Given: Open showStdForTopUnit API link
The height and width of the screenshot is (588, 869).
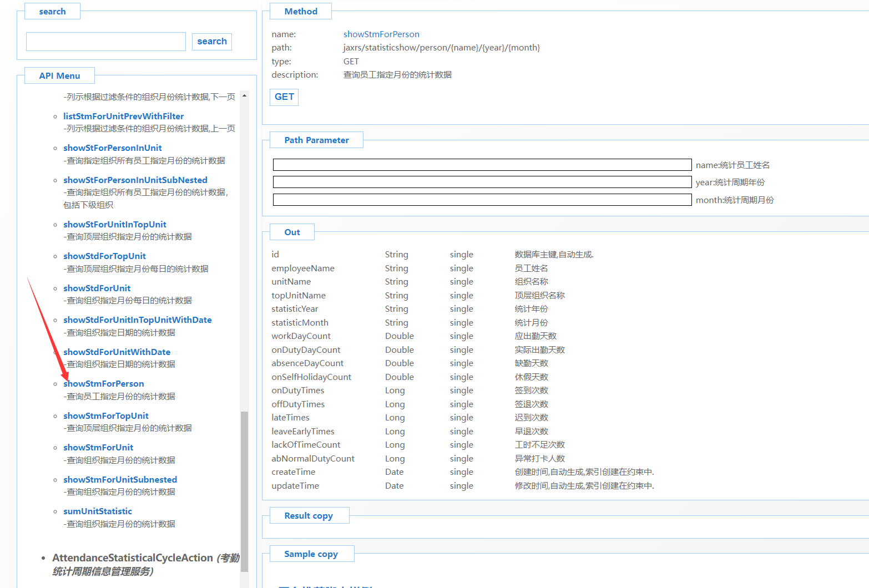Looking at the screenshot, I should click(104, 256).
